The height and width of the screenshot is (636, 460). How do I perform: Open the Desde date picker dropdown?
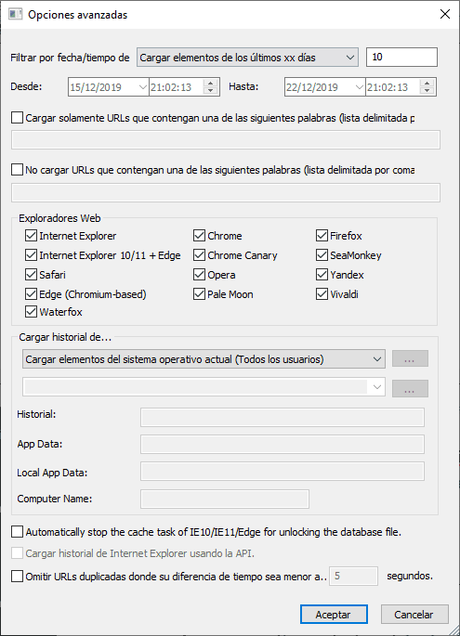[142, 87]
